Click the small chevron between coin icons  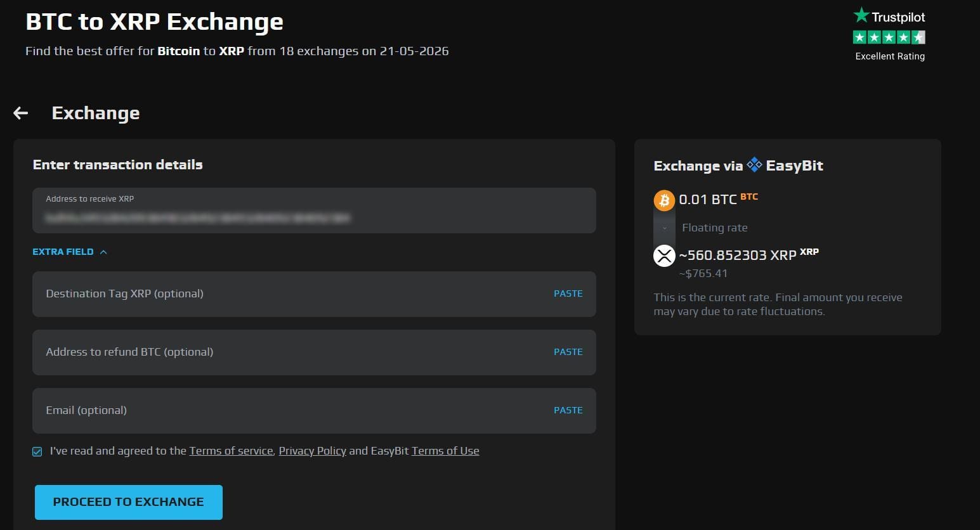664,228
